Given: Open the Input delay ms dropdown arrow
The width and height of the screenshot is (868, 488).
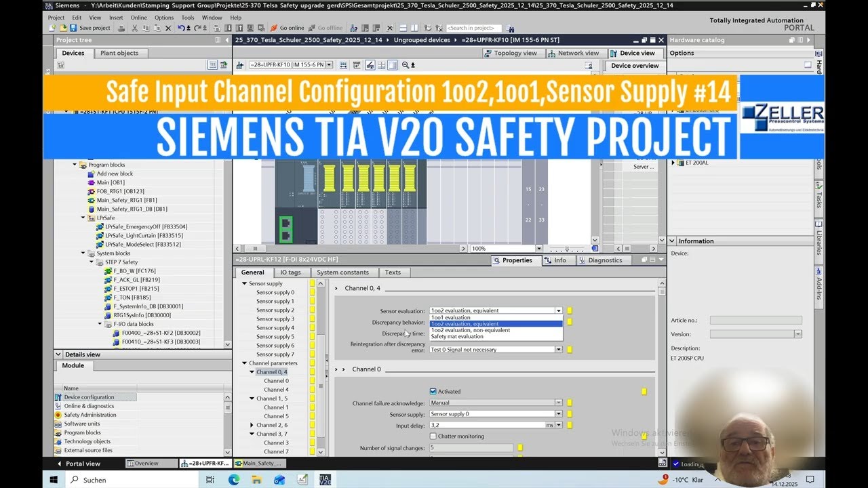Looking at the screenshot, I should (x=559, y=425).
